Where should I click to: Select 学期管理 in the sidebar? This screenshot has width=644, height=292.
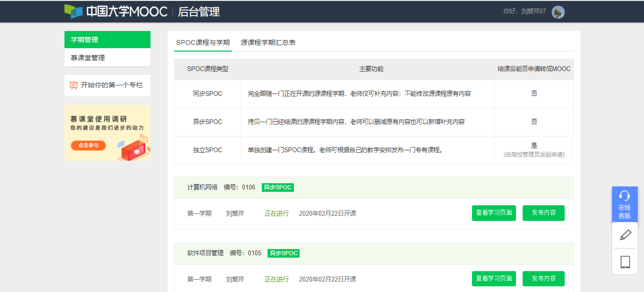click(x=107, y=40)
